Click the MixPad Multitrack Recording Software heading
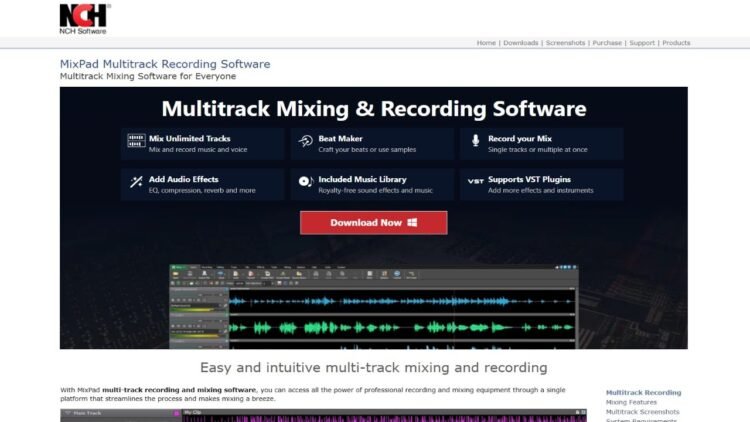This screenshot has width=750, height=422. click(x=165, y=64)
